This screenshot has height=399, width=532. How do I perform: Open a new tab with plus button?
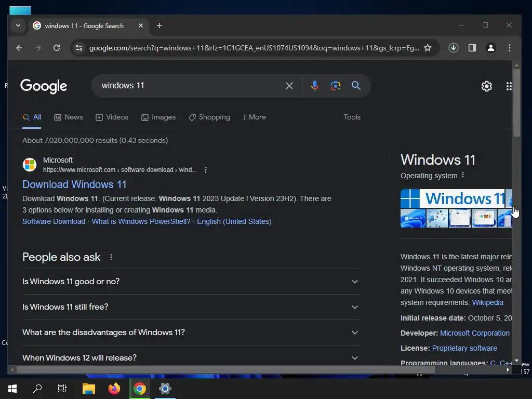click(159, 25)
